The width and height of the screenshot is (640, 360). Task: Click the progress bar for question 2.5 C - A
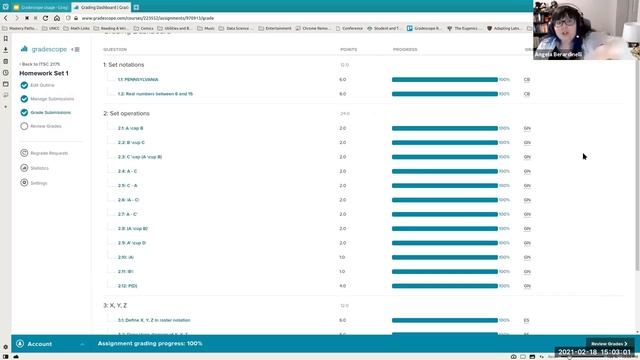pyautogui.click(x=445, y=186)
